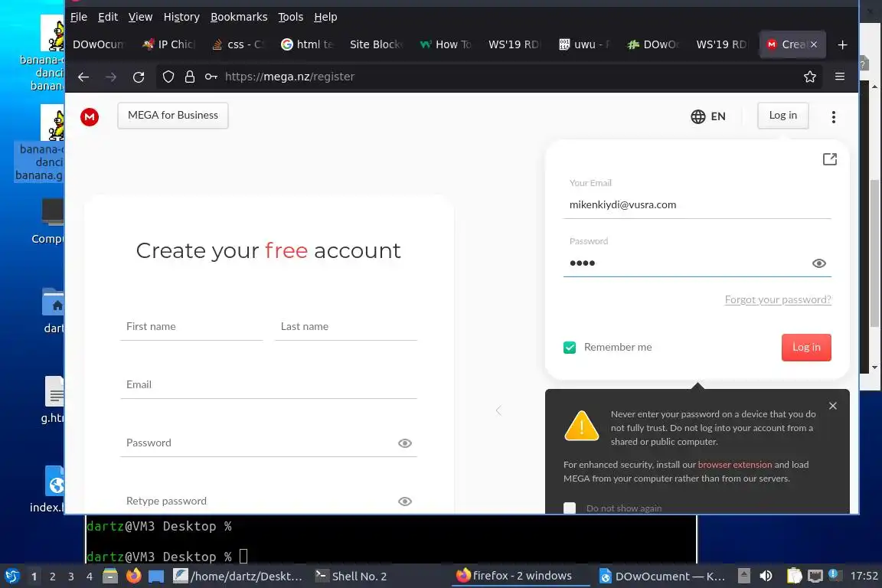
Task: Click the browser forward arrow
Action: [111, 77]
